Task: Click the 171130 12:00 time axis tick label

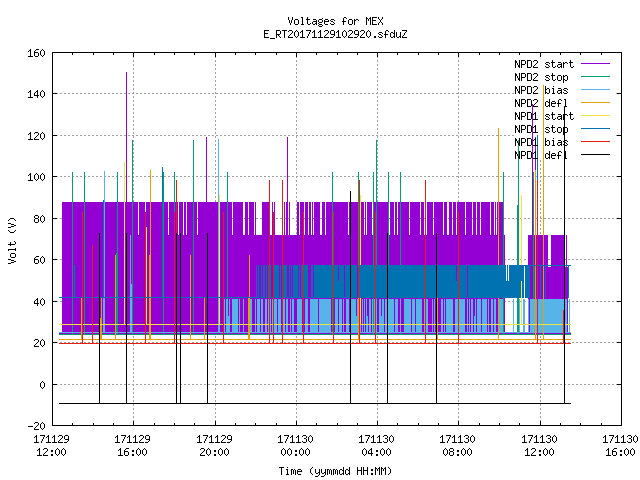Action: pyautogui.click(x=539, y=446)
